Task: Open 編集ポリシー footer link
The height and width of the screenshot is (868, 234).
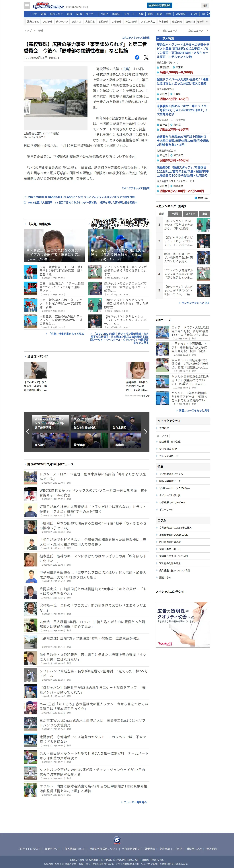Action: click(x=52, y=849)
